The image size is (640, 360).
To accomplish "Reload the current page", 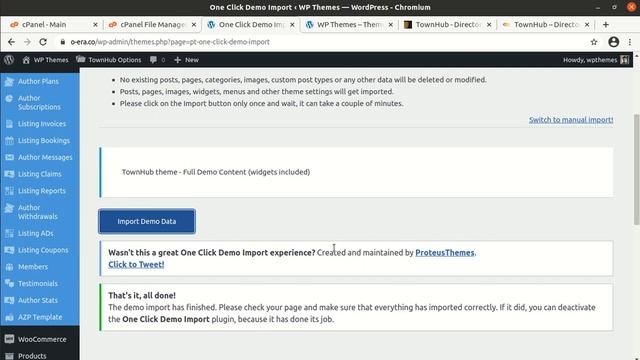I will tap(43, 42).
